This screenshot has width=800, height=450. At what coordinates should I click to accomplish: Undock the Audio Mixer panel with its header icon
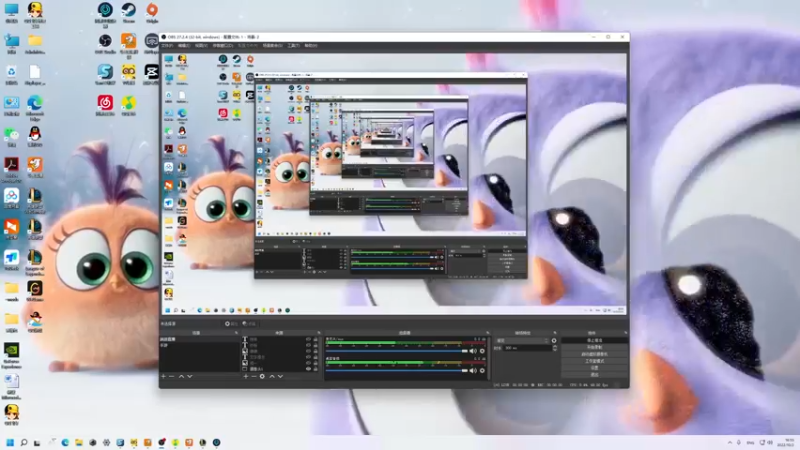point(488,333)
